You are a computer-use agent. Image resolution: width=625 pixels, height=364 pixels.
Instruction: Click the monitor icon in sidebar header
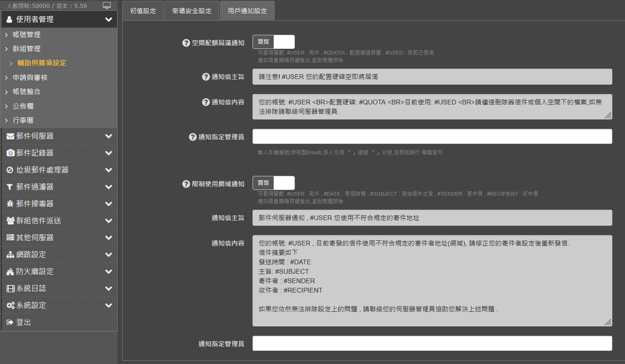tap(107, 6)
